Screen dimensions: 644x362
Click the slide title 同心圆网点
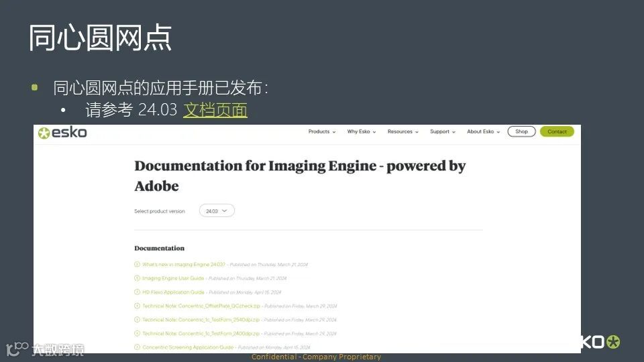click(x=100, y=38)
